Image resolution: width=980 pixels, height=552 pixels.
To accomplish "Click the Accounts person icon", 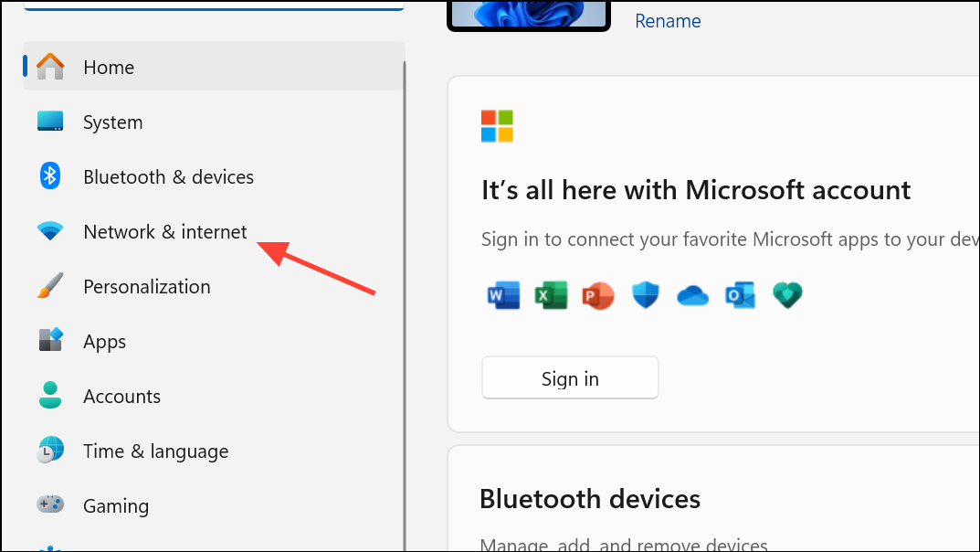I will 50,395.
